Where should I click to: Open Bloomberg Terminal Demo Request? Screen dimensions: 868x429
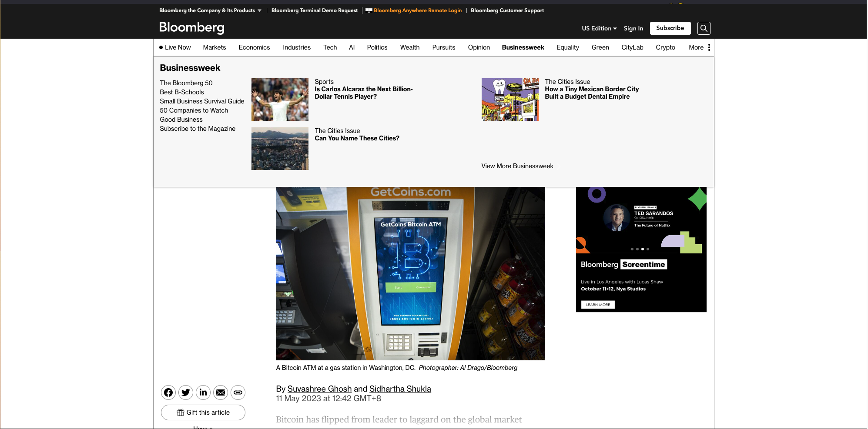pos(315,10)
